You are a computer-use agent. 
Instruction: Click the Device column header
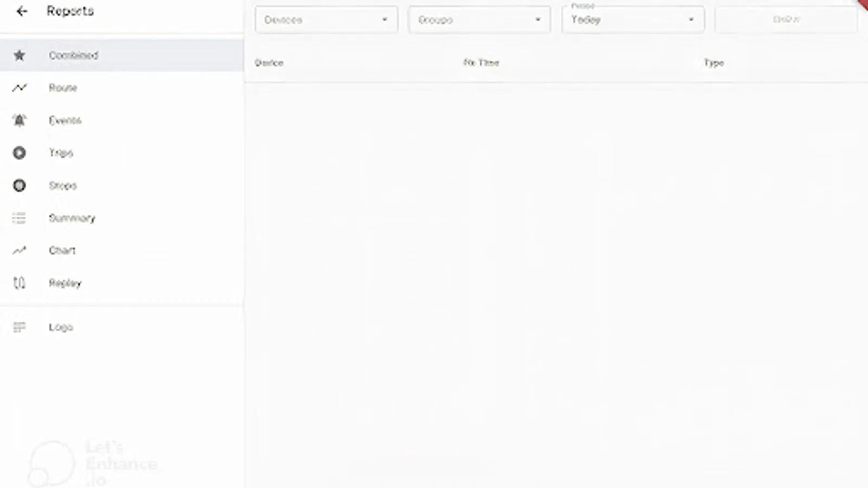[x=269, y=62]
